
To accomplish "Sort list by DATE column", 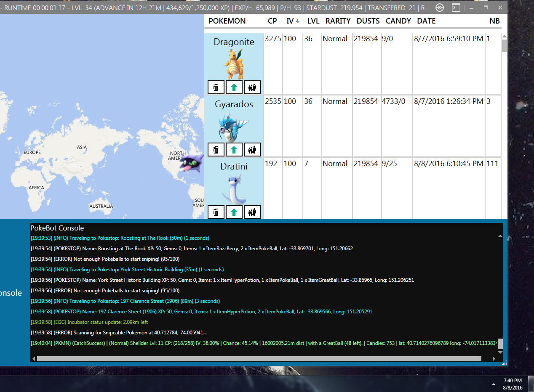I will coord(426,21).
